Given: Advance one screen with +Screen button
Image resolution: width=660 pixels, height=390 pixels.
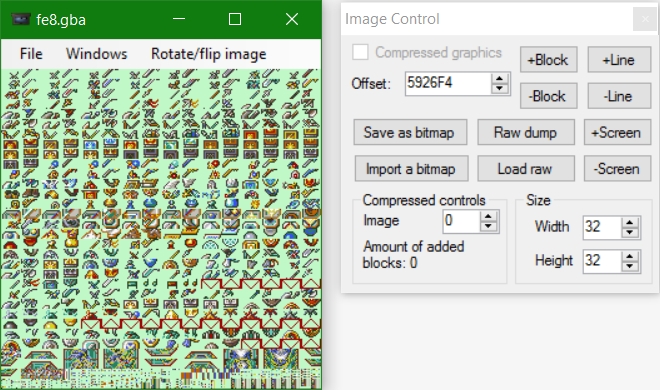Looking at the screenshot, I should click(617, 133).
